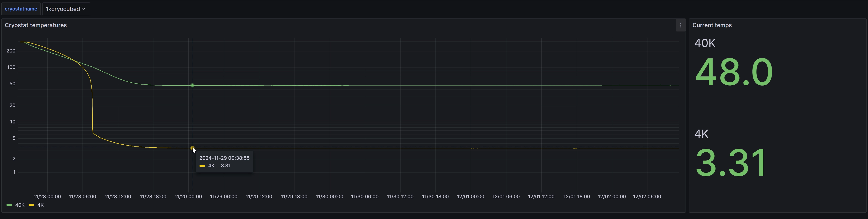Click the 11/30 12:00 x-axis label
Image resolution: width=868 pixels, height=219 pixels.
point(400,196)
